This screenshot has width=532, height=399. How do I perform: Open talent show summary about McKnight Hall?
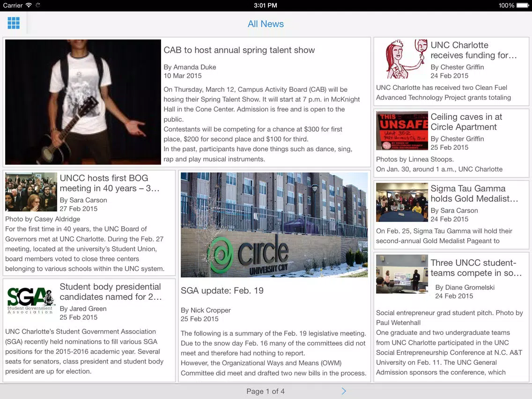[x=262, y=124]
